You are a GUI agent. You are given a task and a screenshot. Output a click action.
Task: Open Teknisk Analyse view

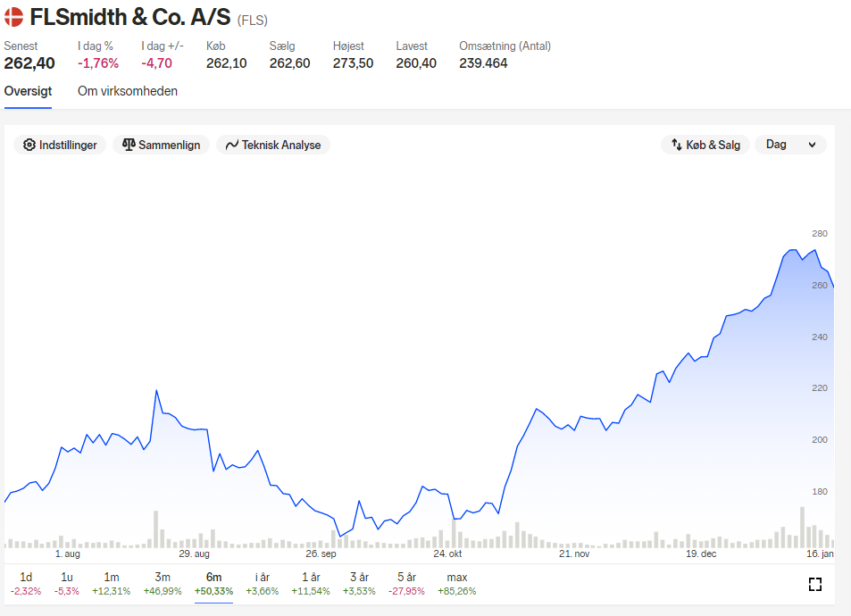click(x=273, y=145)
